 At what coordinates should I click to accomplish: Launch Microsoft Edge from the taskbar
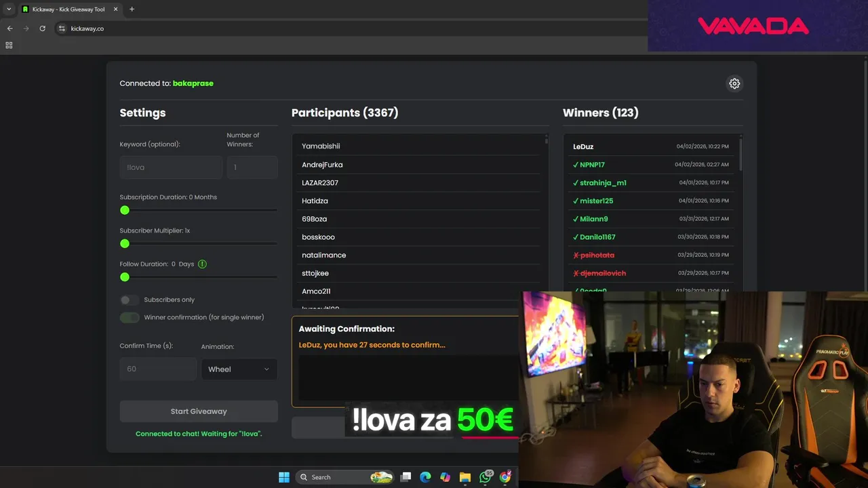click(425, 477)
